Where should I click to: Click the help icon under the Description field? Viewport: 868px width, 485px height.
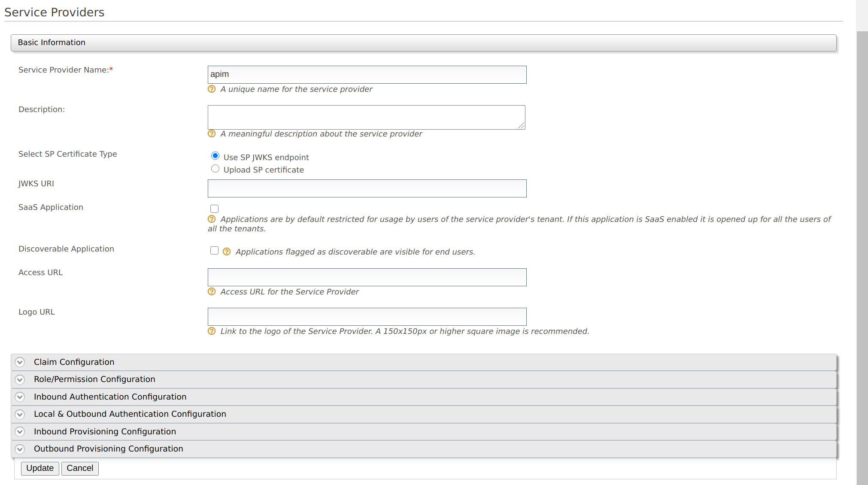211,133
